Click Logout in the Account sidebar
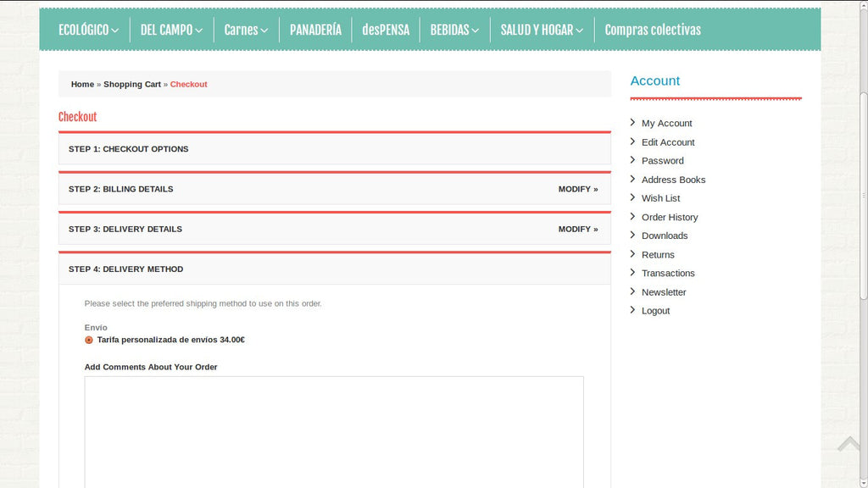The width and height of the screenshot is (868, 488). pos(655,311)
